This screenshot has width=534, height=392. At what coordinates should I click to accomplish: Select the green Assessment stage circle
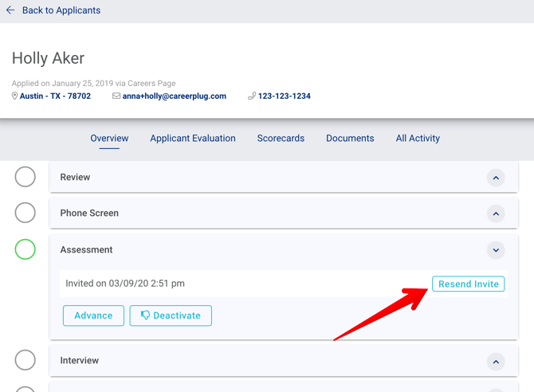tap(26, 249)
